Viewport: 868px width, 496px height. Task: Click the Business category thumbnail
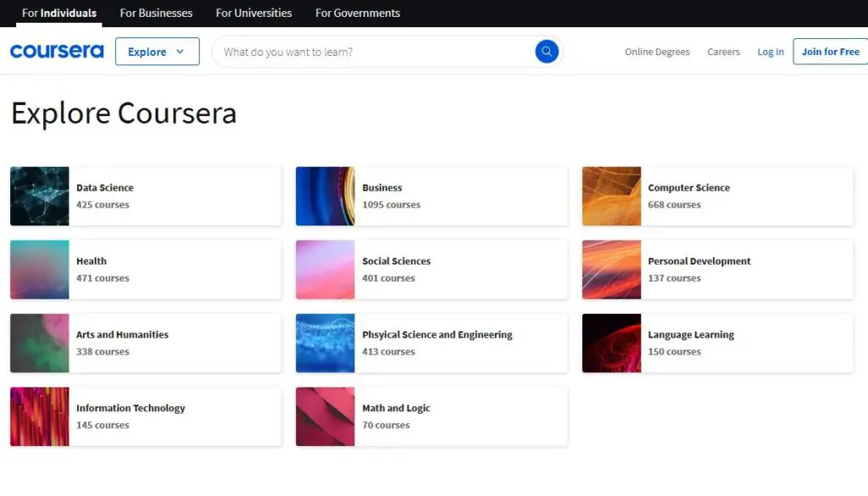325,196
